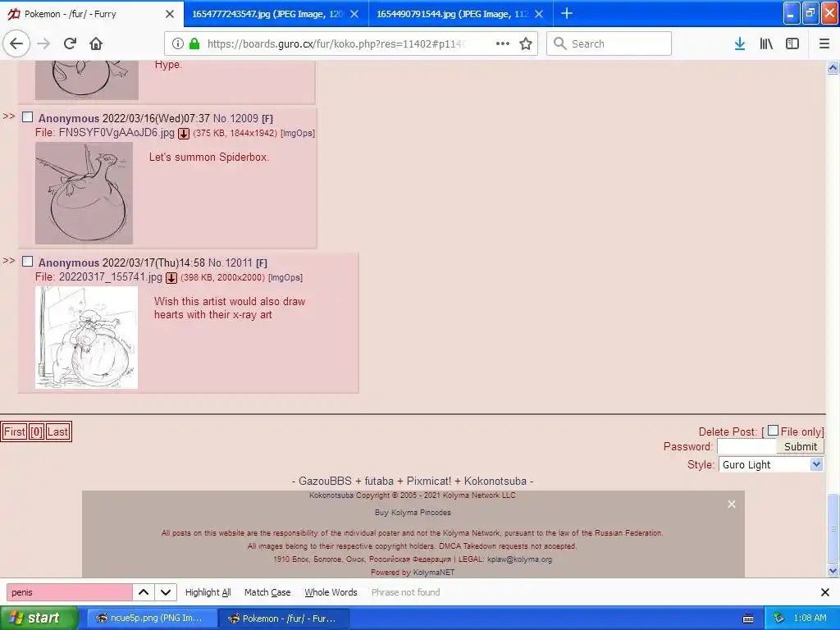This screenshot has width=840, height=630.
Task: Close the find bar
Action: click(825, 592)
